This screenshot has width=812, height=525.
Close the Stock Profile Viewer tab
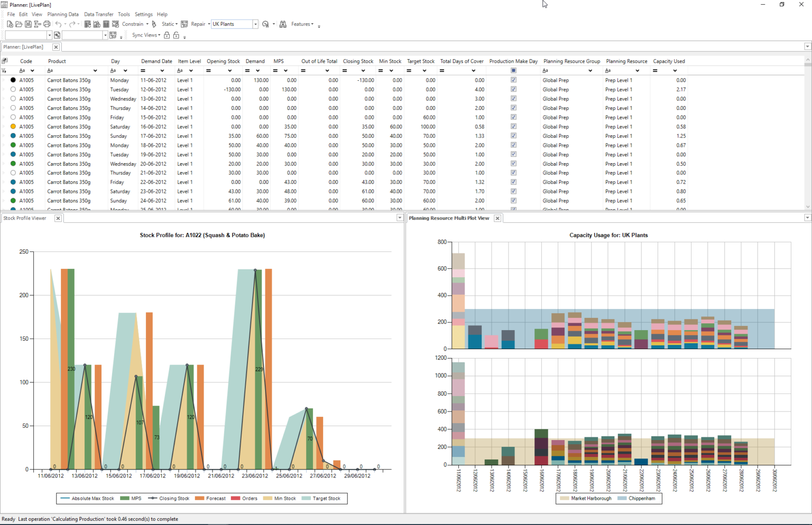click(x=58, y=218)
